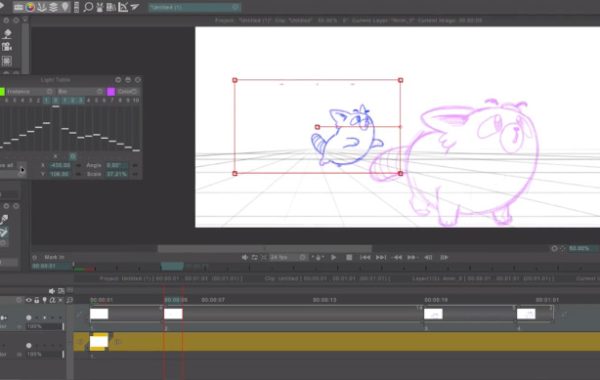This screenshot has height=380, width=600.
Task: Select first frame thumbnail on top layer
Action: [x=99, y=314]
